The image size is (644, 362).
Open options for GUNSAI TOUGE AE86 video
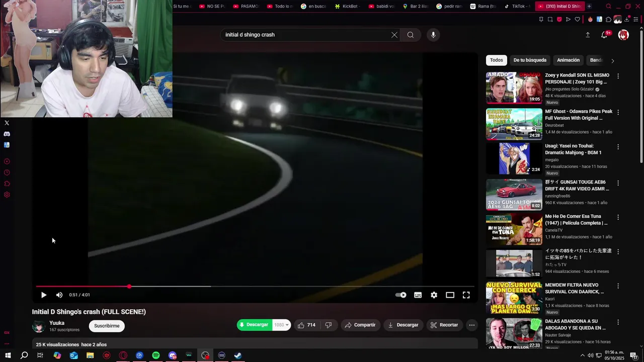coord(618,183)
